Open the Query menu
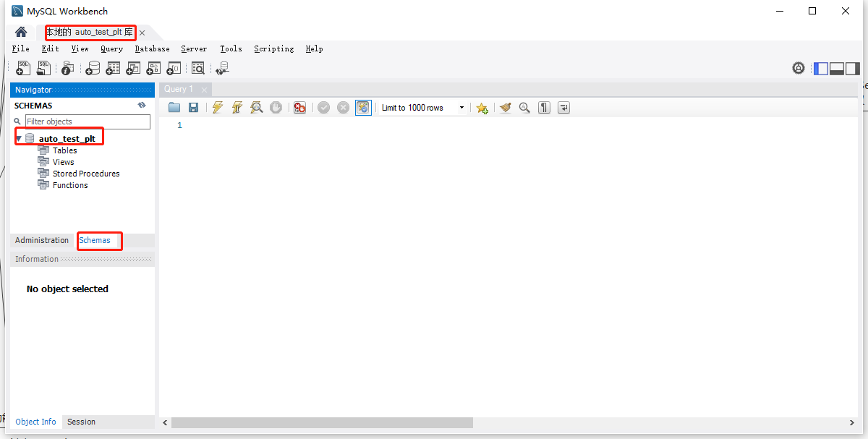868x439 pixels. click(111, 48)
